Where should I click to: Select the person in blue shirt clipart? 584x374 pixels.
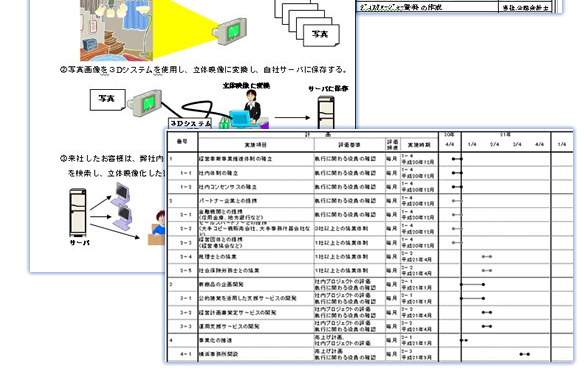click(157, 228)
